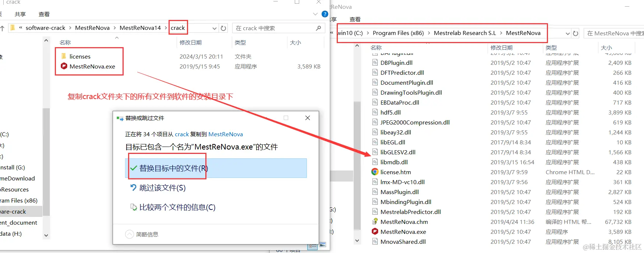The image size is (644, 253).
Task: Expand the chevron after software-crack in breadcrumb
Action: [70, 28]
